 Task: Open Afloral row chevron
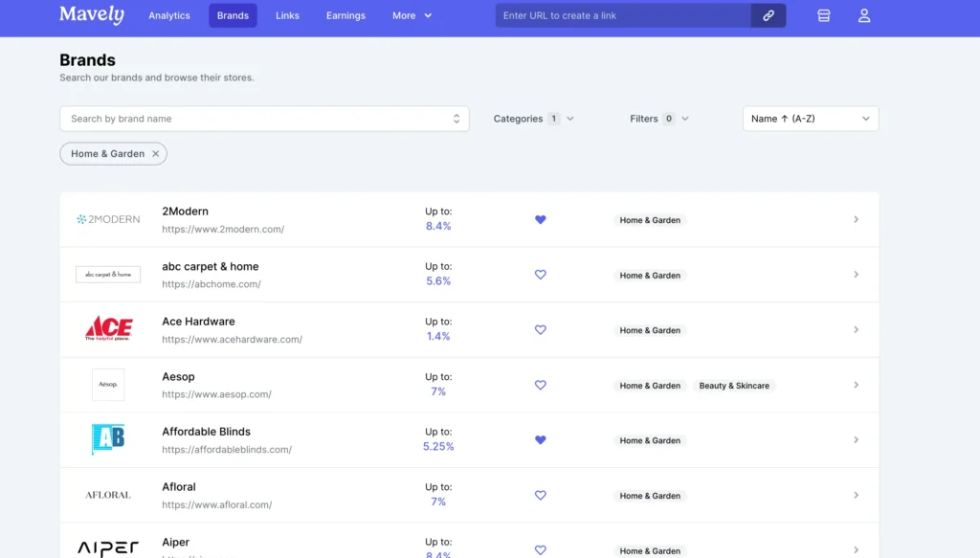click(x=857, y=495)
